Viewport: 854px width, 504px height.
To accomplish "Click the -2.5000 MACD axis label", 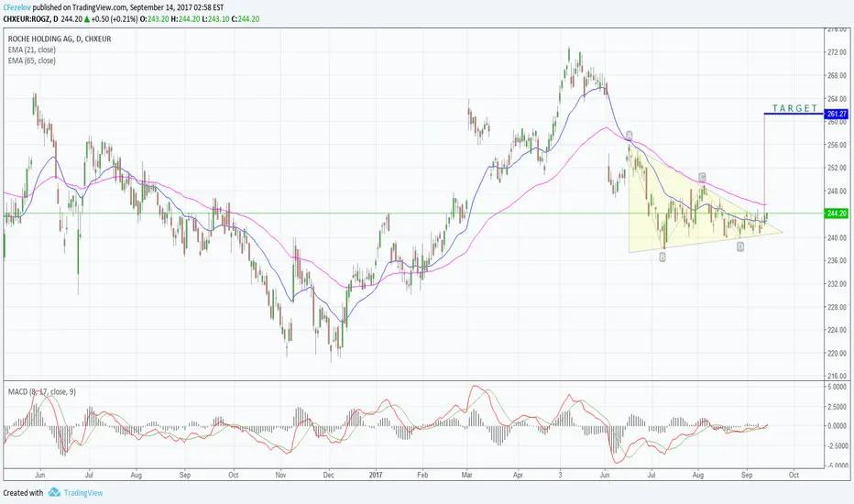I will coord(836,445).
